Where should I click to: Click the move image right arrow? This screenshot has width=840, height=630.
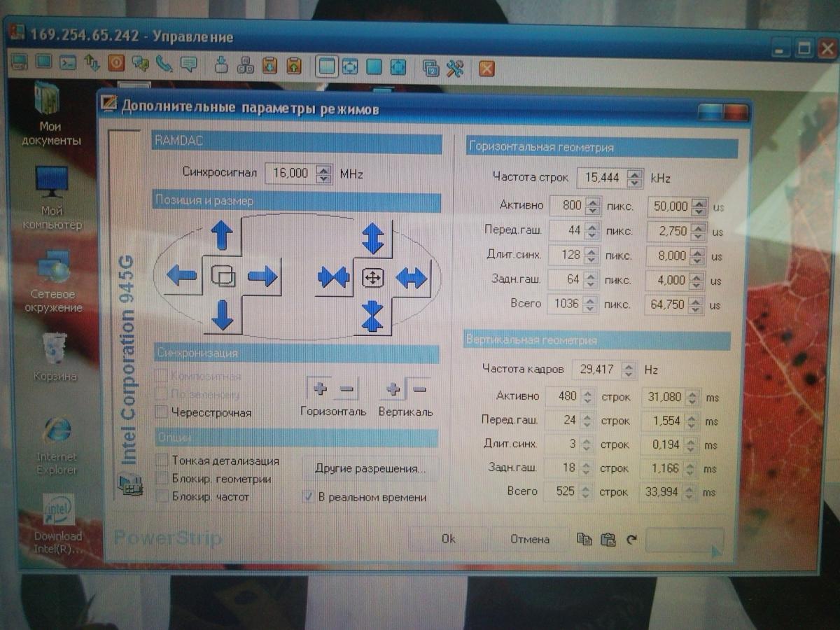coord(262,276)
